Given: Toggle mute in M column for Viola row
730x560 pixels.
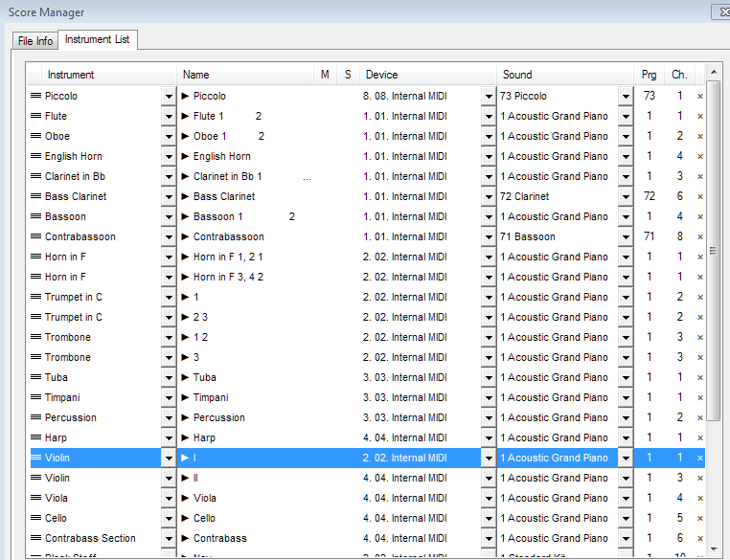Looking at the screenshot, I should pyautogui.click(x=325, y=498).
